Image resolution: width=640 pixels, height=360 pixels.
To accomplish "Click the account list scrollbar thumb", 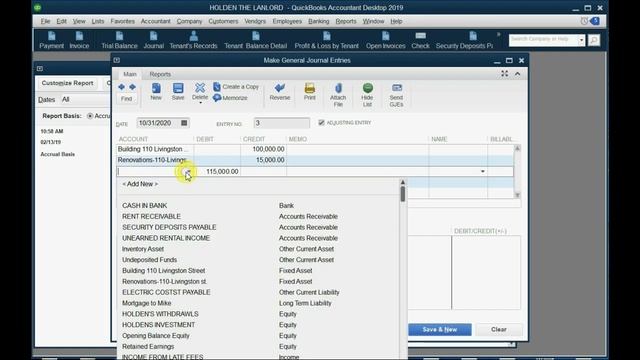I will (403, 193).
